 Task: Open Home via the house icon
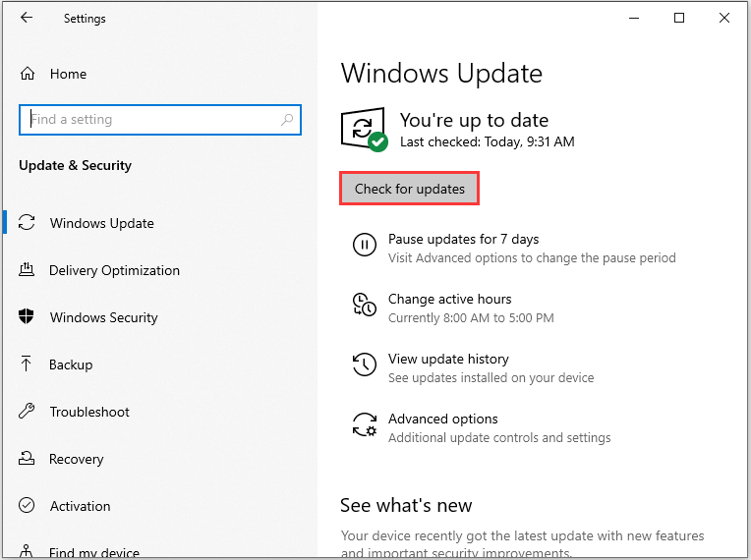pyautogui.click(x=28, y=74)
